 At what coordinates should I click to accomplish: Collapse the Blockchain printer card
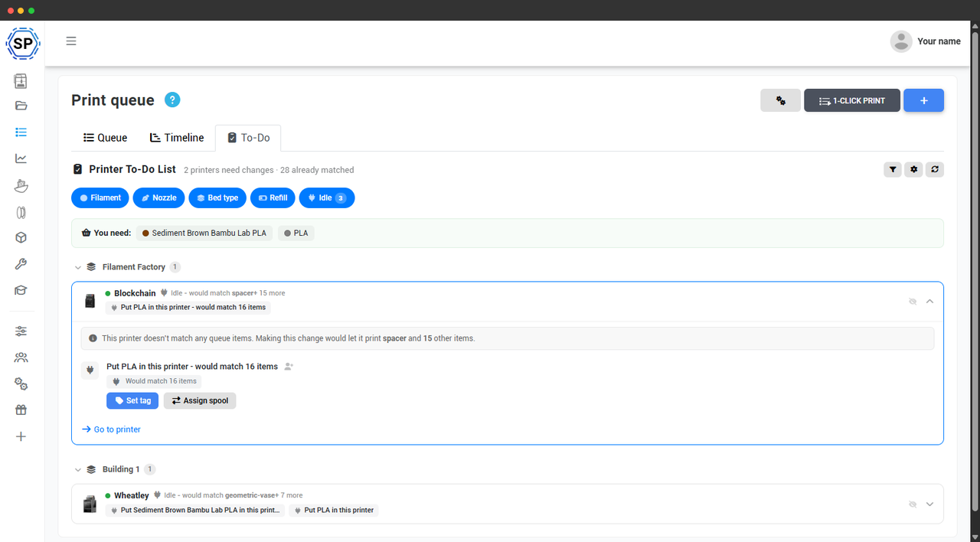click(x=930, y=302)
